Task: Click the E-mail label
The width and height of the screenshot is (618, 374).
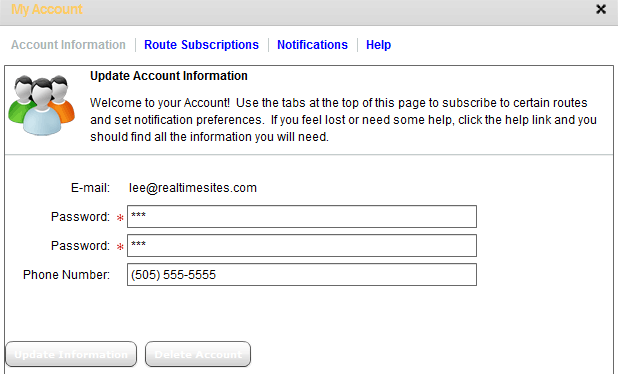Action: [90, 188]
